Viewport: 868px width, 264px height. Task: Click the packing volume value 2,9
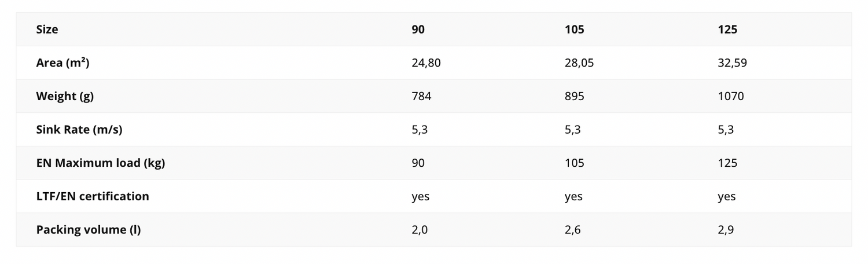click(x=726, y=230)
